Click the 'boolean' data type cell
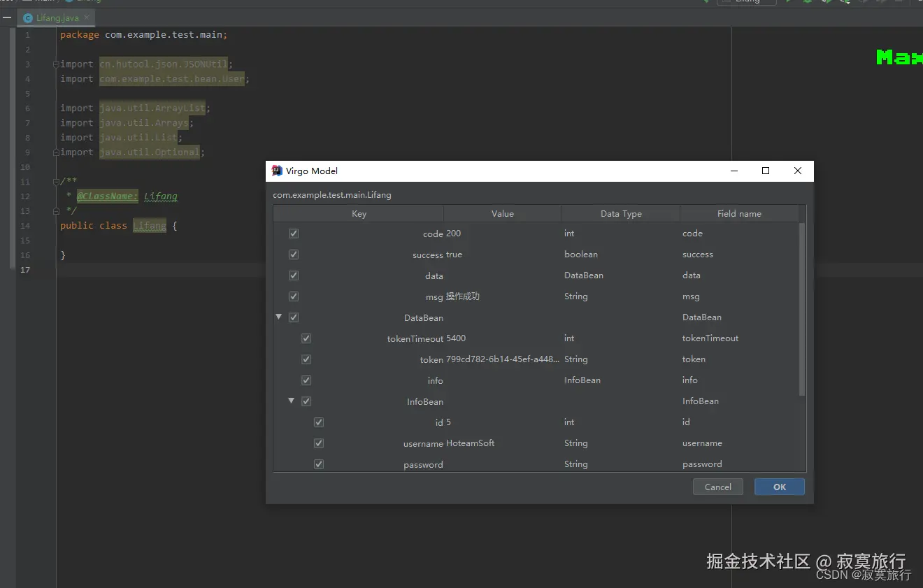923x588 pixels. tap(581, 254)
